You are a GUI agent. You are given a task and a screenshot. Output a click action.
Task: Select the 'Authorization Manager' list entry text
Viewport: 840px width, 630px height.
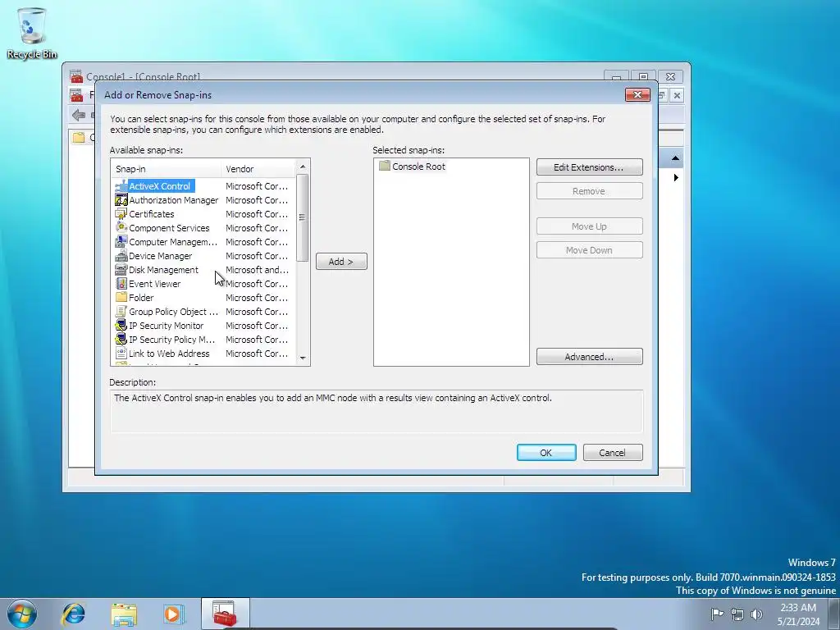coord(174,200)
